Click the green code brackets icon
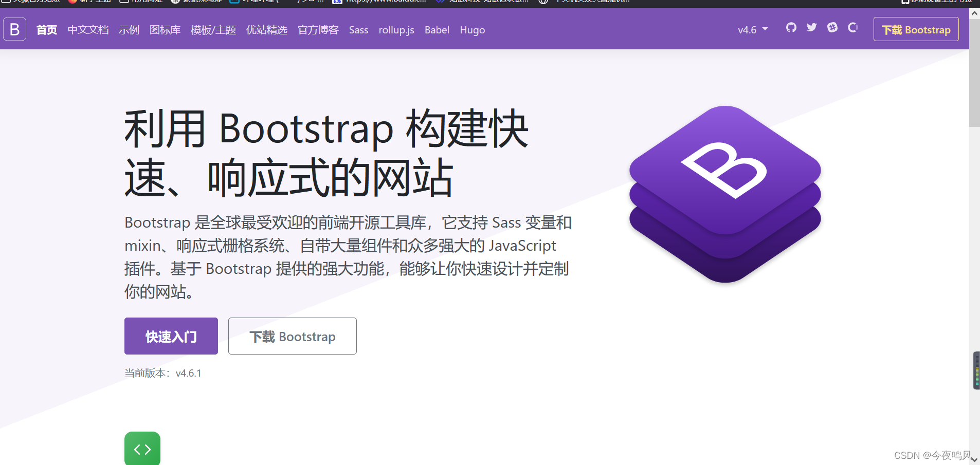The width and height of the screenshot is (980, 465). click(x=142, y=449)
